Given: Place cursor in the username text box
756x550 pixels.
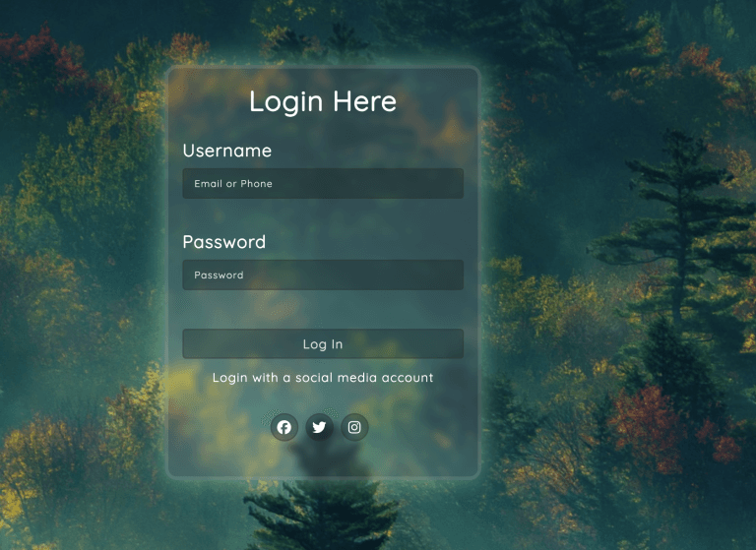Looking at the screenshot, I should (323, 183).
